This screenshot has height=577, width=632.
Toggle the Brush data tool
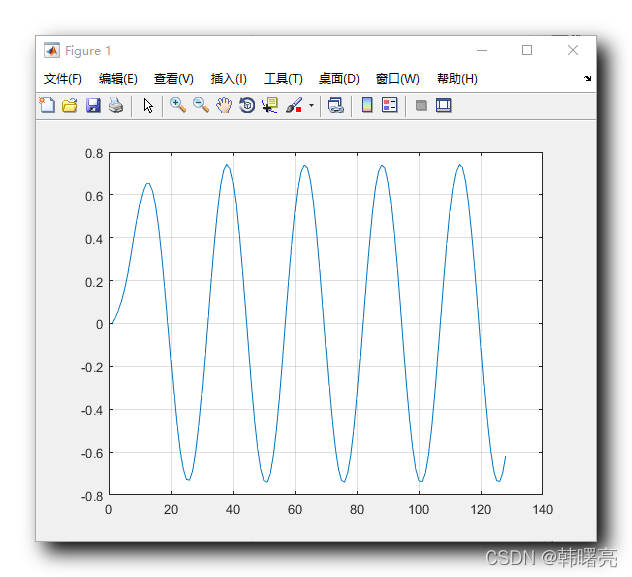click(294, 106)
